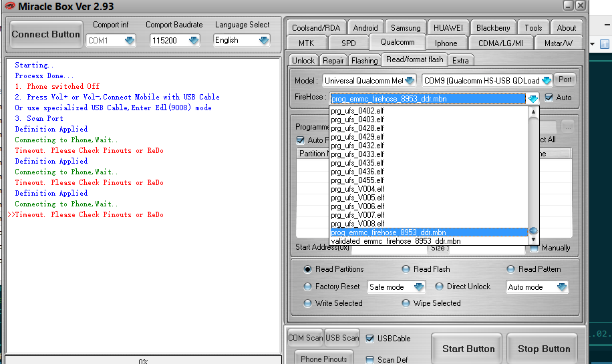The image size is (612, 364).
Task: Select the Factory Reset radio option
Action: [308, 287]
